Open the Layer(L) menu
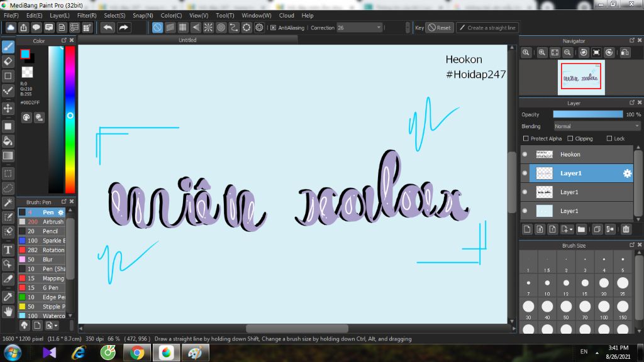The height and width of the screenshot is (362, 644). point(60,15)
